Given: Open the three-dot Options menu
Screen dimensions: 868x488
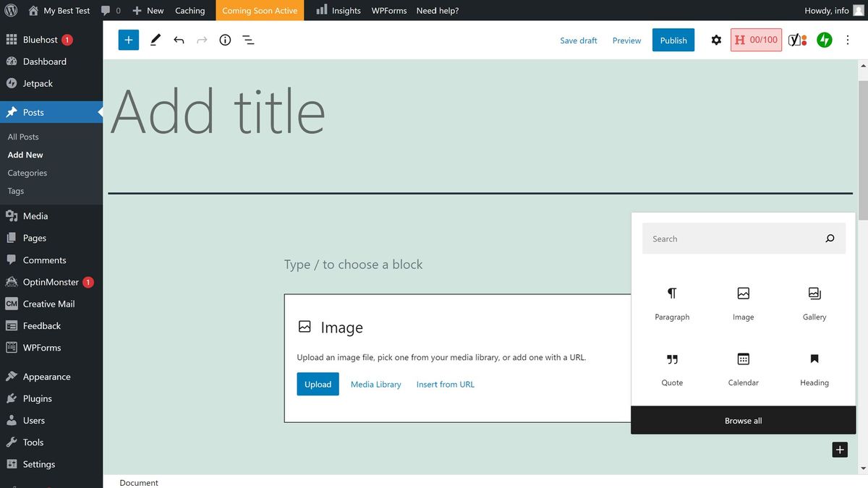Looking at the screenshot, I should click(848, 40).
